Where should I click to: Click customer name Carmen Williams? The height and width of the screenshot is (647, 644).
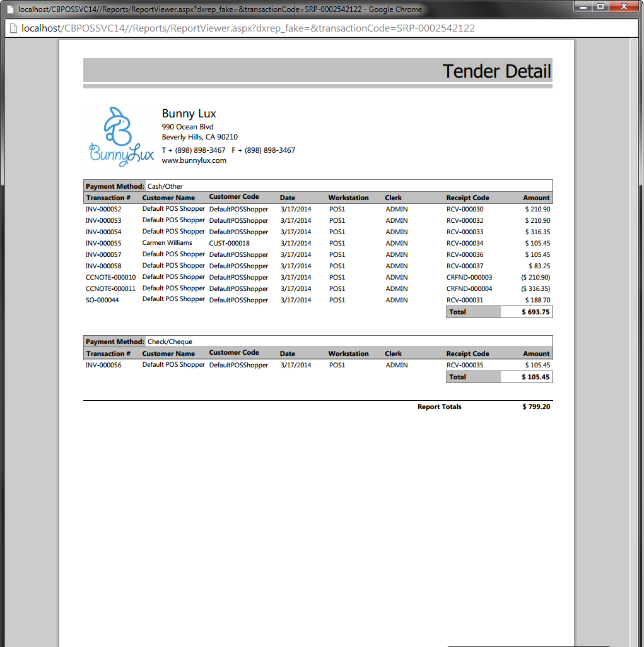pos(167,242)
